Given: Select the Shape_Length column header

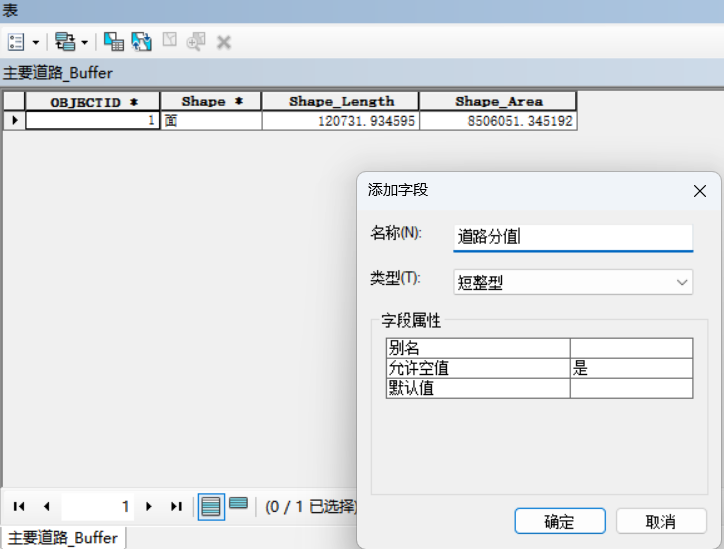Looking at the screenshot, I should pos(341,102).
